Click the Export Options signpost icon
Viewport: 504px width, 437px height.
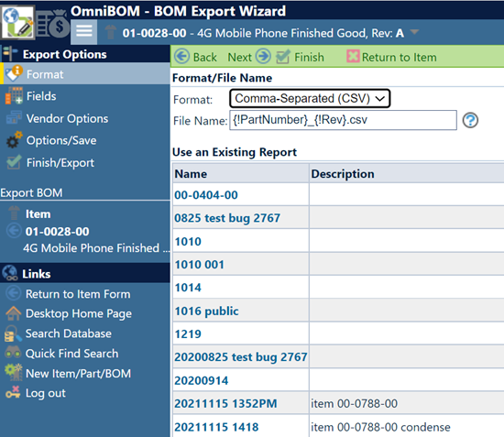tap(10, 54)
